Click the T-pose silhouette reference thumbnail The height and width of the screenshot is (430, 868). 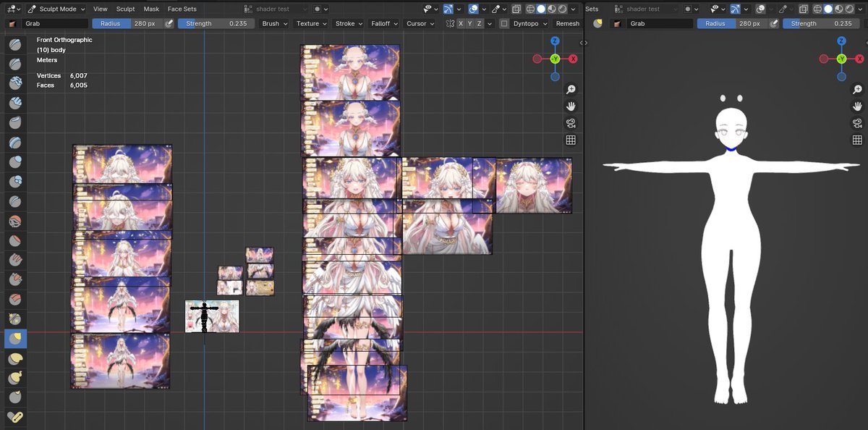click(212, 316)
